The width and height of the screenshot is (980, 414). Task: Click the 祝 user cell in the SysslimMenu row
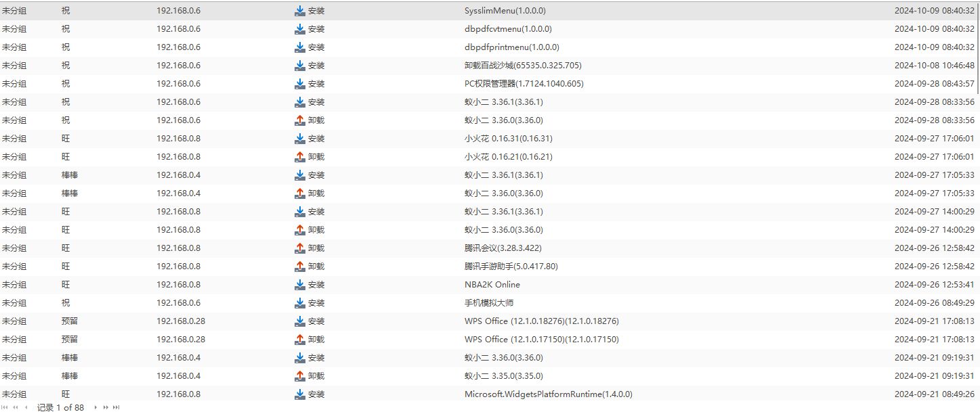(x=66, y=11)
